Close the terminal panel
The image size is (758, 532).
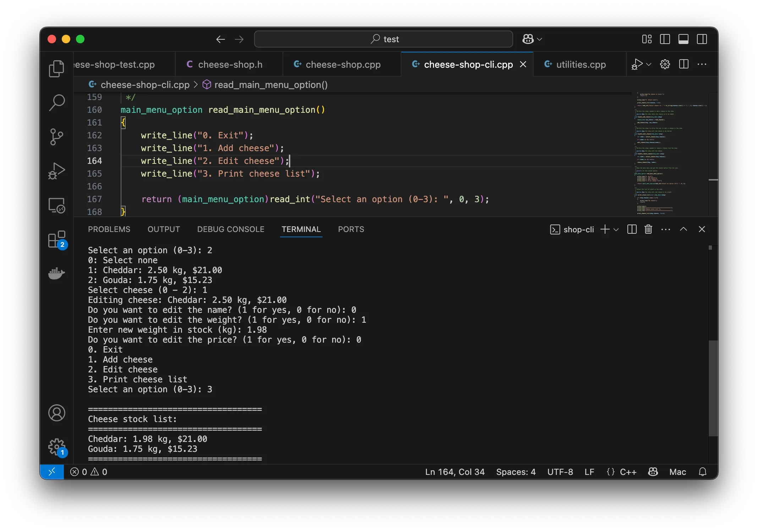click(702, 229)
